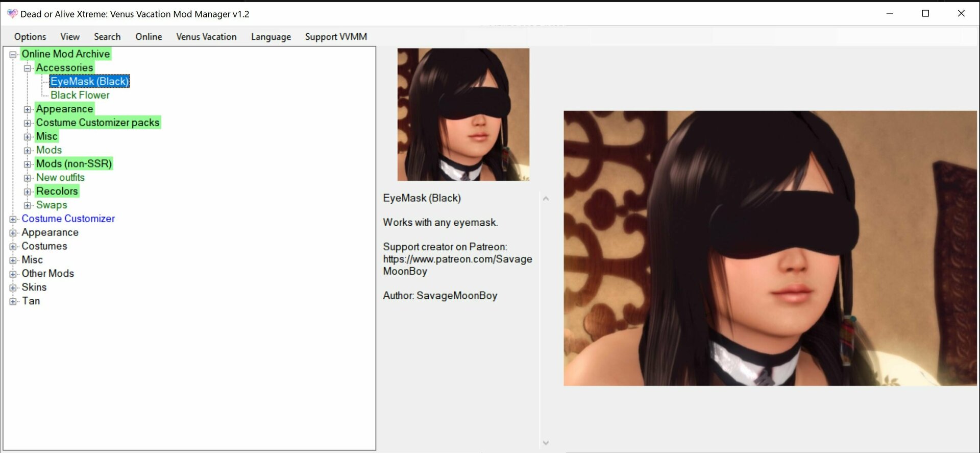Viewport: 980px width, 453px height.
Task: Expand the Mods category
Action: pos(28,151)
